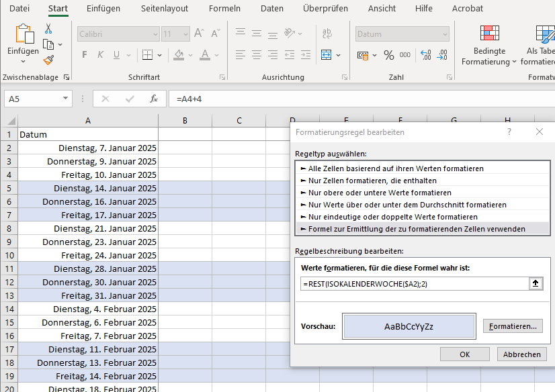Image resolution: width=555 pixels, height=392 pixels.
Task: Toggle bold formatting F button
Action: pyautogui.click(x=84, y=55)
